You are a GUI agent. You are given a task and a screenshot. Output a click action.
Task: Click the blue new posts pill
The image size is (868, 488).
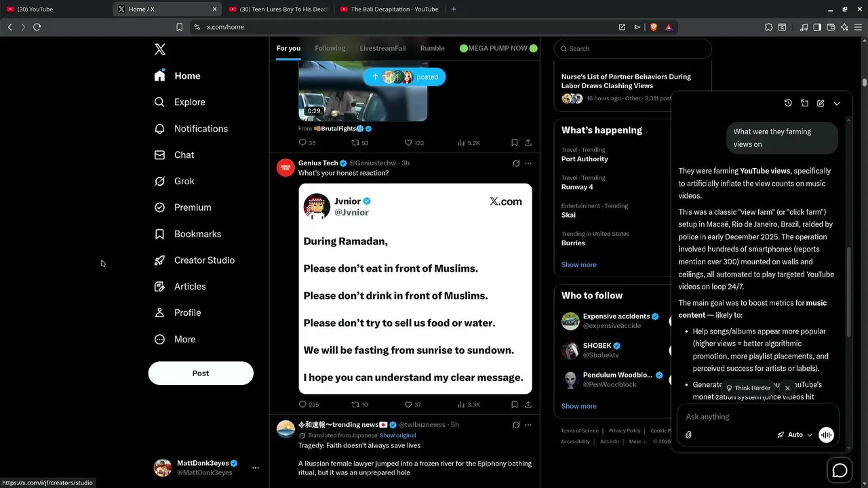pyautogui.click(x=404, y=77)
